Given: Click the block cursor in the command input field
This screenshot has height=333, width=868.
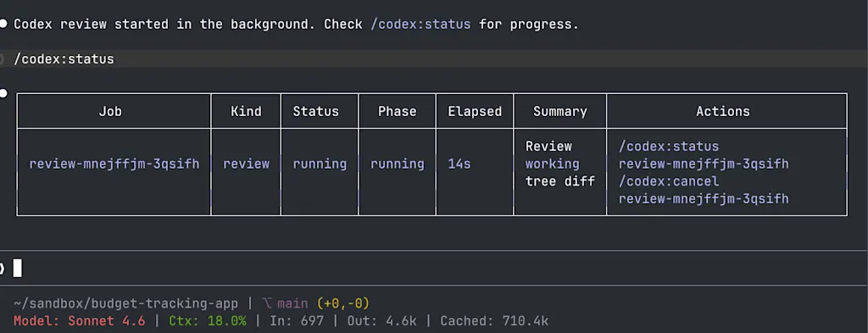Looking at the screenshot, I should pyautogui.click(x=17, y=269).
